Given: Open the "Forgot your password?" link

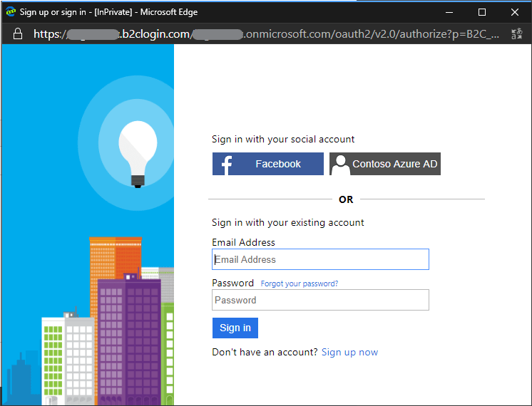Looking at the screenshot, I should [300, 283].
